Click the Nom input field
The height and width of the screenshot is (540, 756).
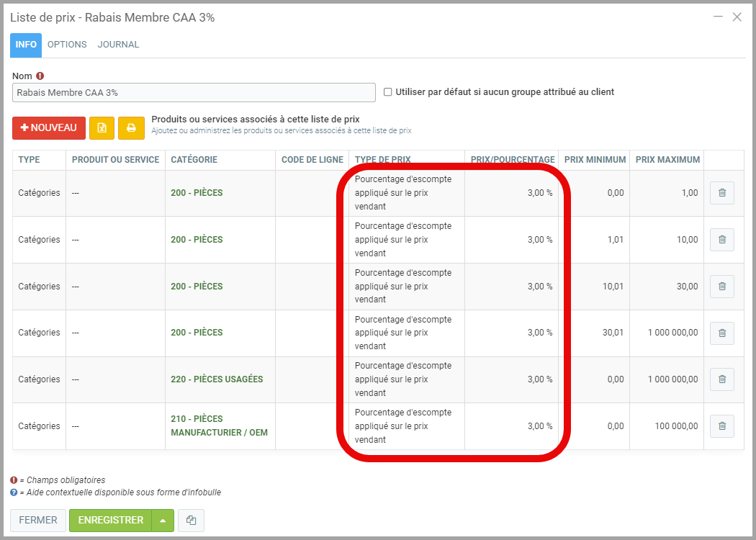(x=194, y=93)
